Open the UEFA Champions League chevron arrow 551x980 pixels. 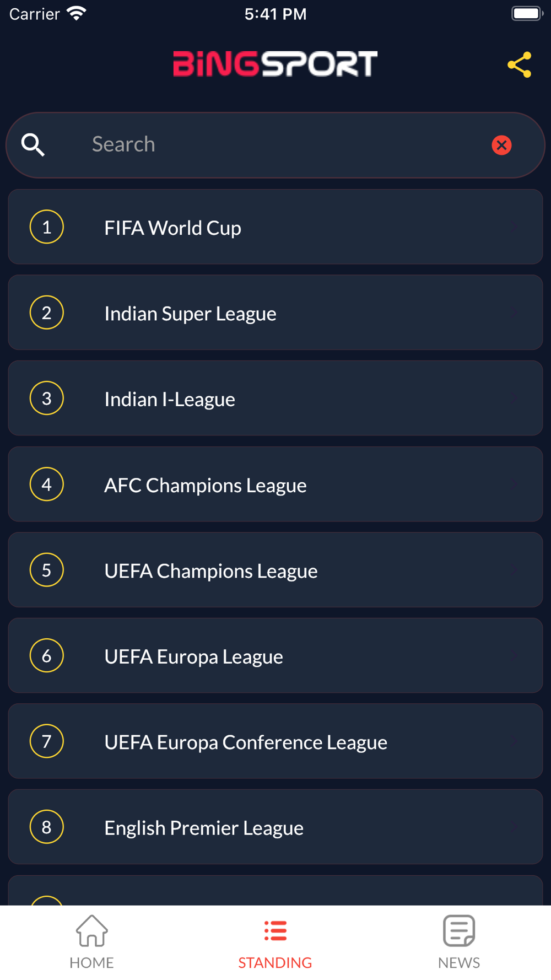514,570
